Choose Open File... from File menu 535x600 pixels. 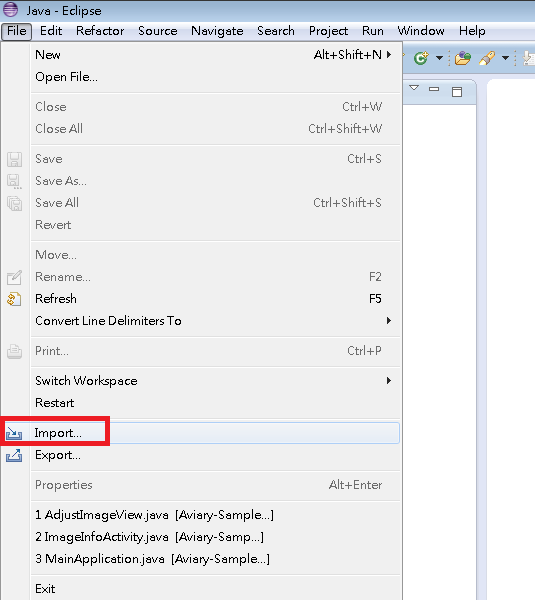click(x=215, y=77)
